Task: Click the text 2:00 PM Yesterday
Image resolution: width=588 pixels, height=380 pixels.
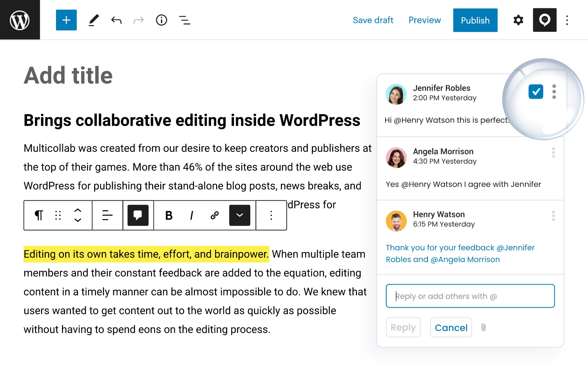Action: pos(445,98)
